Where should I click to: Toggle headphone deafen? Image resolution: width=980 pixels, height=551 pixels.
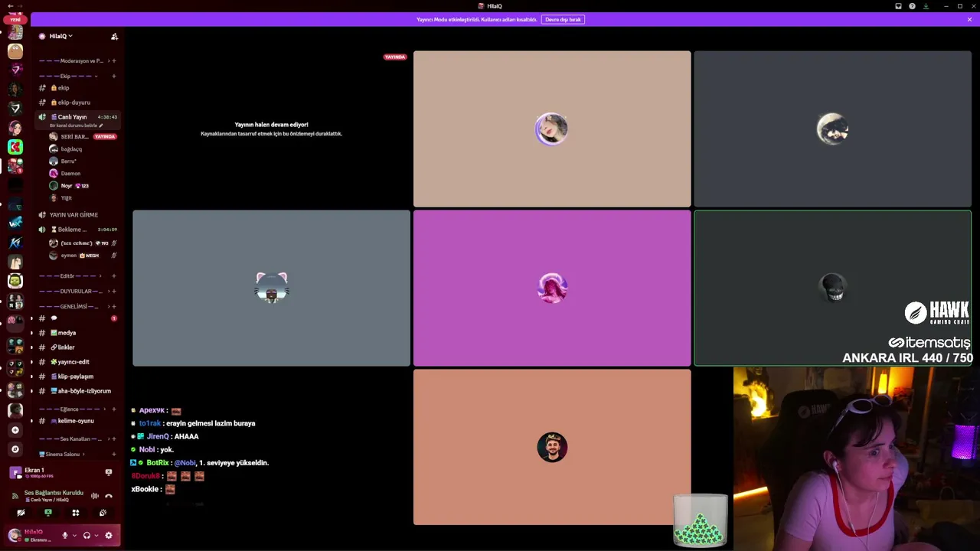tap(87, 536)
